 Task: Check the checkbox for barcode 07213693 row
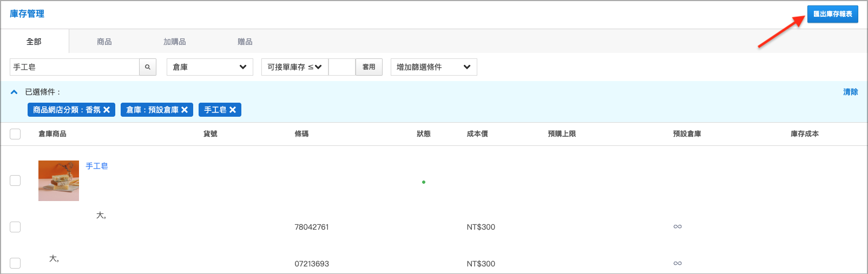pos(15,263)
